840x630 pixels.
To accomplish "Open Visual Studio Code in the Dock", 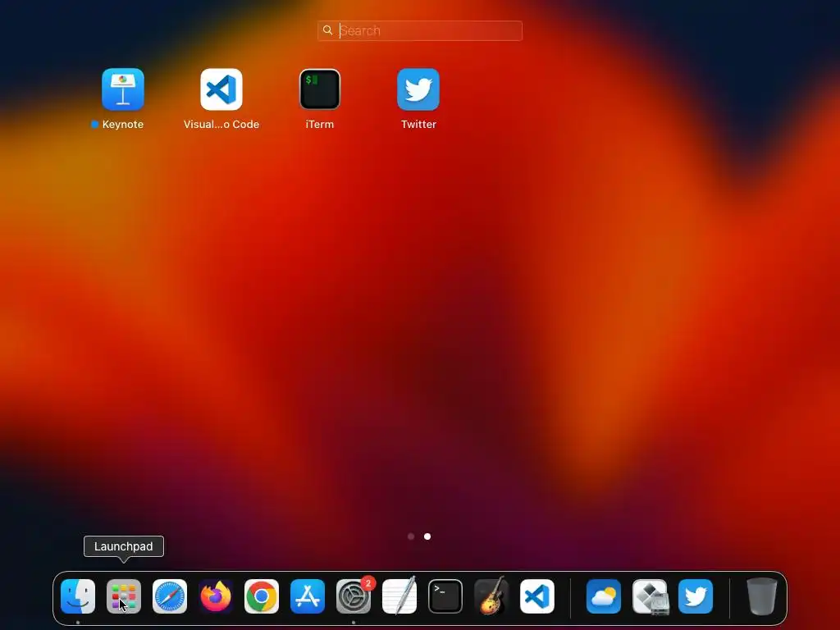I will (x=537, y=596).
